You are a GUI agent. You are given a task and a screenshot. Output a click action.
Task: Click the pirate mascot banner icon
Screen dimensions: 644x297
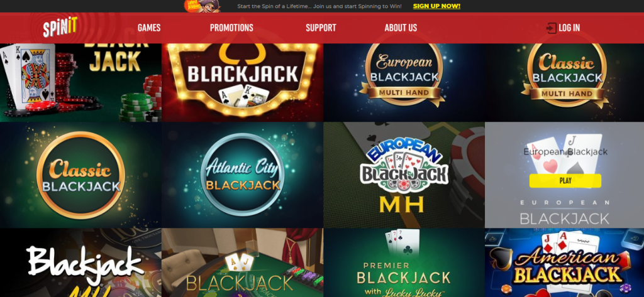[x=203, y=6]
